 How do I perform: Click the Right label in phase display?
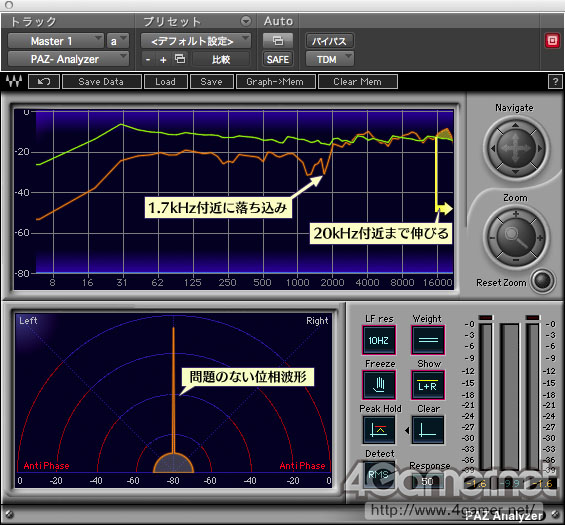coord(317,321)
